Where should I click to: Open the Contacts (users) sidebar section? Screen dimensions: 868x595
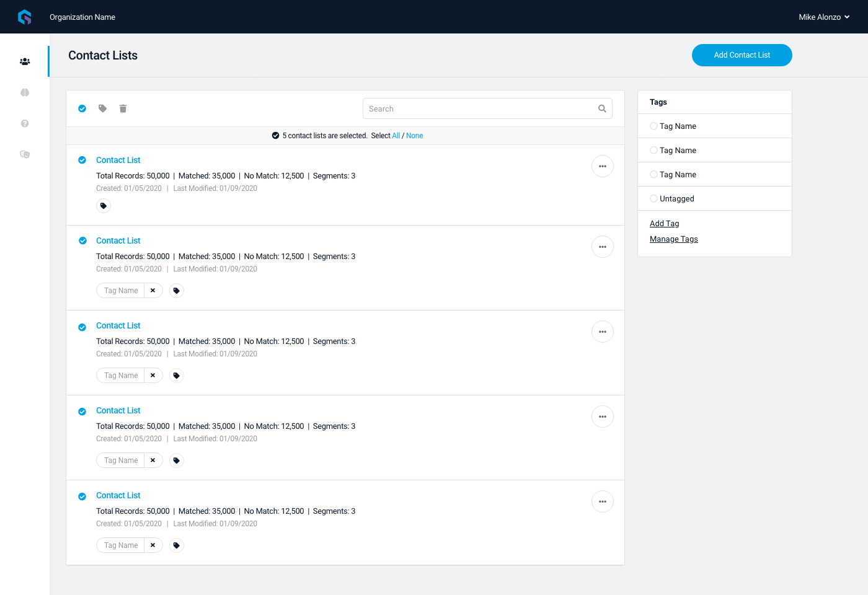pos(25,61)
